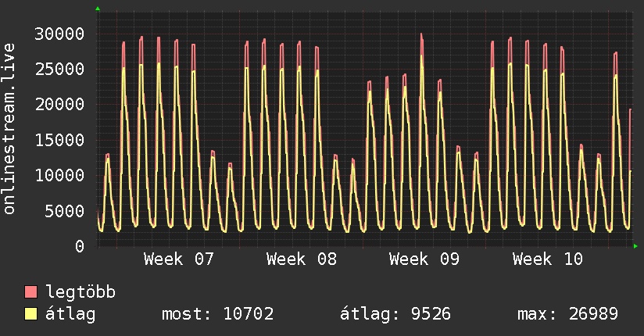
Task: Click the yellow átlag legend color swatch
Action: point(30,314)
